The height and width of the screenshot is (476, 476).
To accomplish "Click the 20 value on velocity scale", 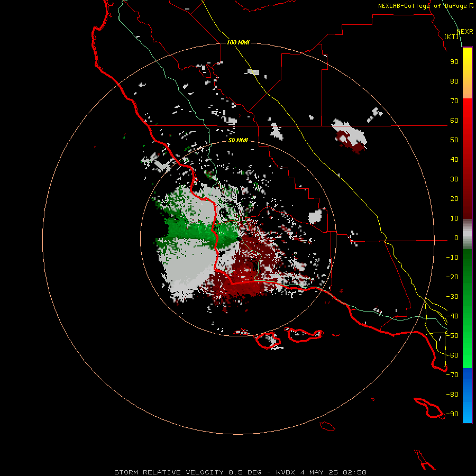I will pos(454,199).
